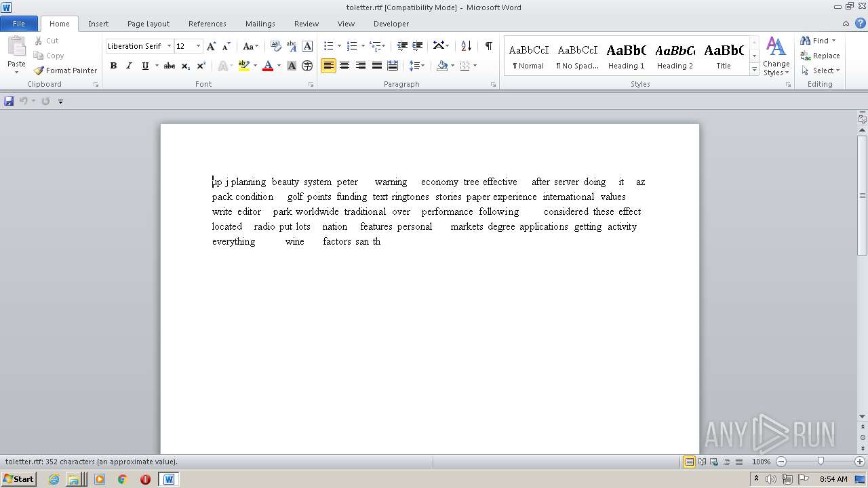Open the Phonetic Guide icon
868x488 pixels.
pos(292,46)
